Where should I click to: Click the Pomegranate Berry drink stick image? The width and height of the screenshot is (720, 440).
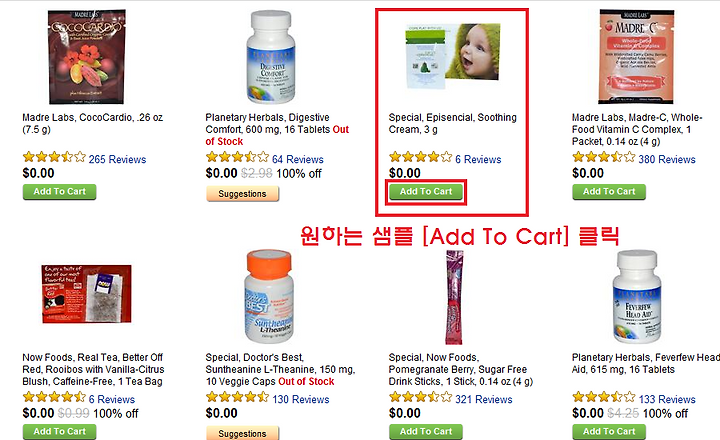pyautogui.click(x=454, y=297)
